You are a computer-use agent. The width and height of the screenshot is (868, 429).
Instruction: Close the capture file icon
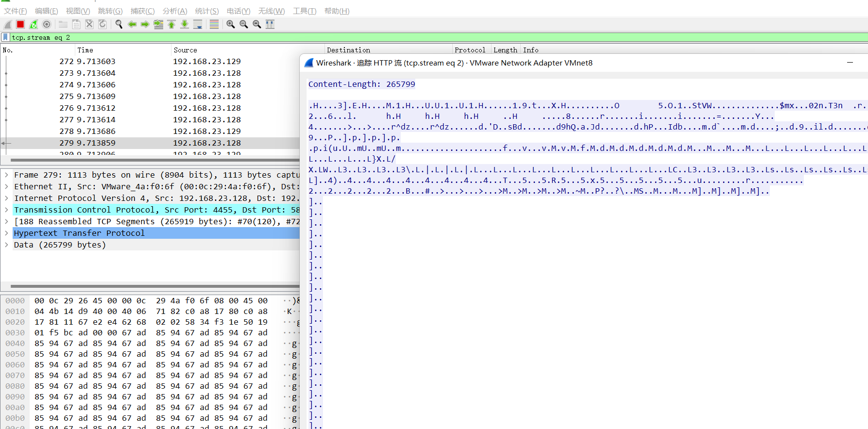(89, 24)
